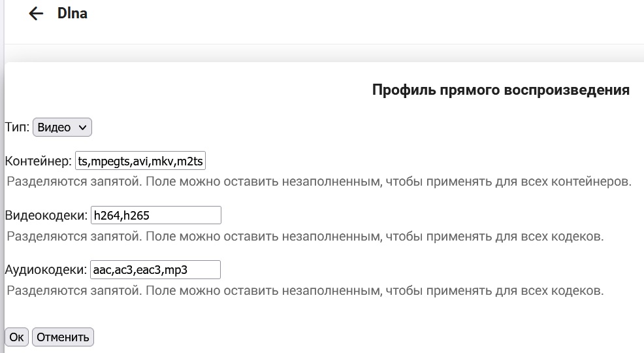
Task: Click the hint text below Аудиокодеки field
Action: tap(305, 290)
